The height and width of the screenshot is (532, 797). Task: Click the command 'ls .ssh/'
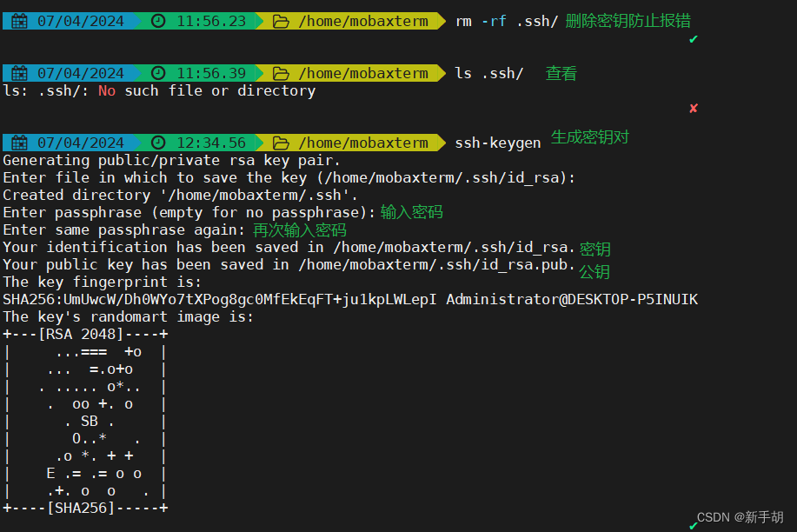pyautogui.click(x=489, y=73)
